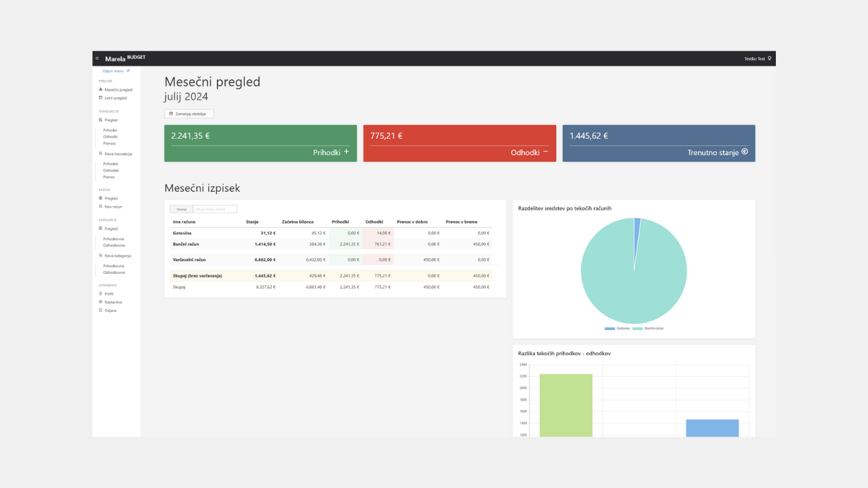
Task: Click the 6.882,00 € balance value
Action: pyautogui.click(x=265, y=260)
